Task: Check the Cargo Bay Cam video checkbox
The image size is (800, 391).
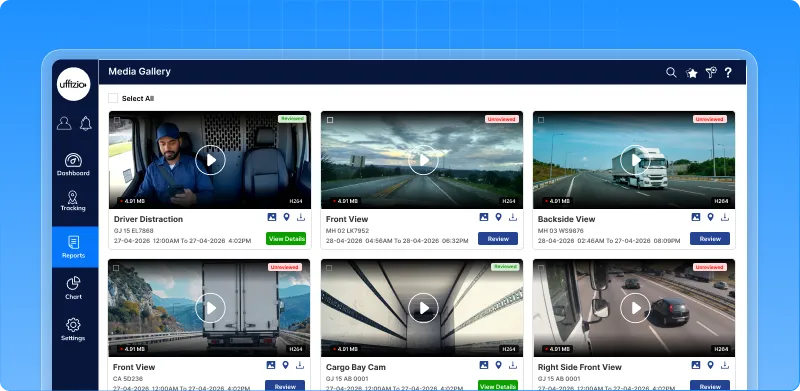Action: pos(329,268)
